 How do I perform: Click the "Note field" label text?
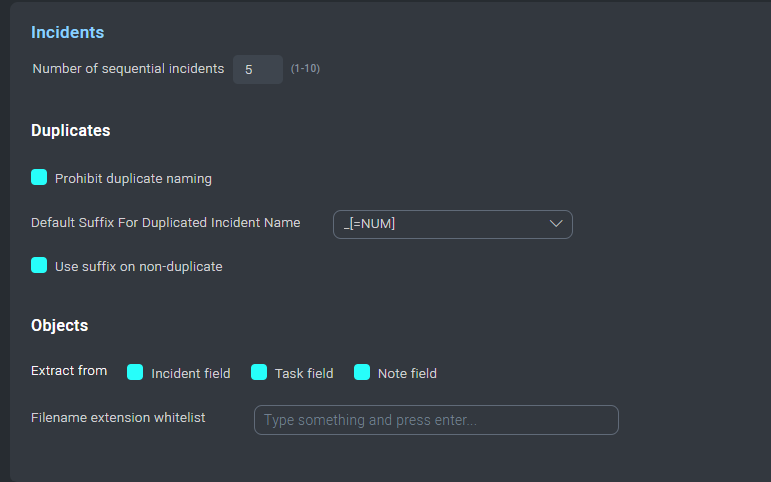tap(407, 374)
